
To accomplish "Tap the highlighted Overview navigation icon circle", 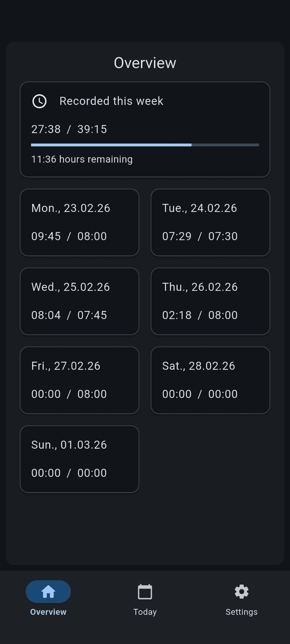I will (x=48, y=591).
